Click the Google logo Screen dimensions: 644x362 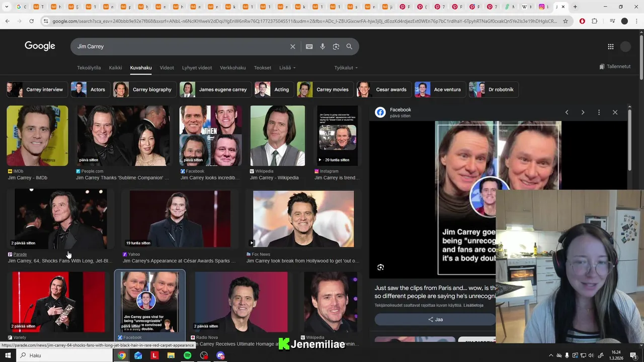pyautogui.click(x=40, y=46)
